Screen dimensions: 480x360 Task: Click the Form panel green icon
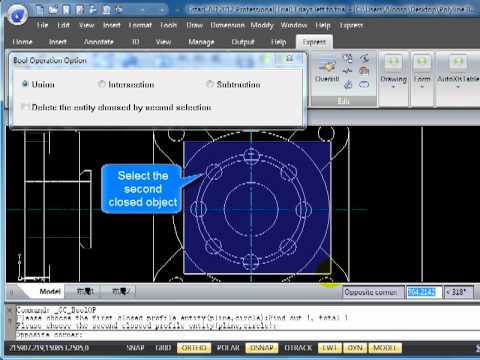click(x=422, y=62)
